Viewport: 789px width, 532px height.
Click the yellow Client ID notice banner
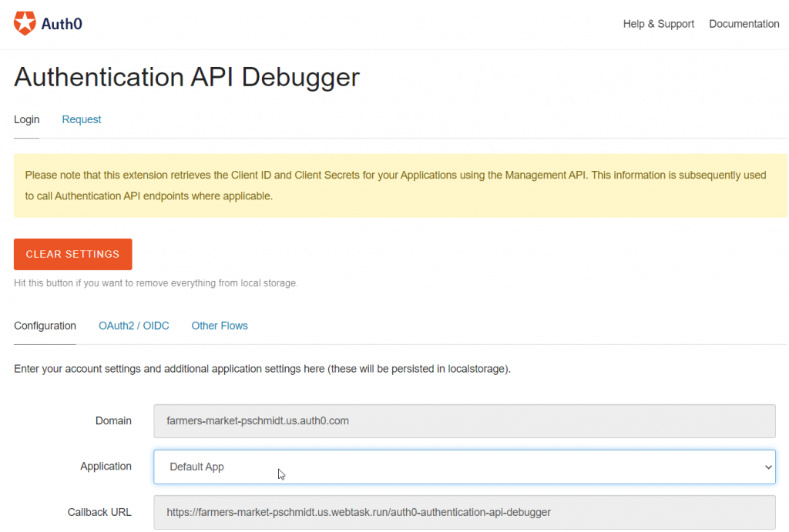coord(394,186)
